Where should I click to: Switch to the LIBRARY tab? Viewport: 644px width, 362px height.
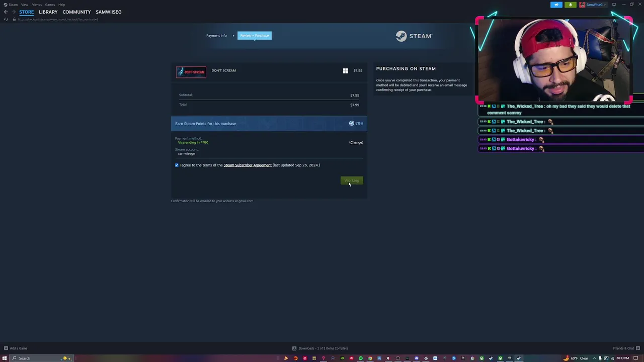[48, 12]
